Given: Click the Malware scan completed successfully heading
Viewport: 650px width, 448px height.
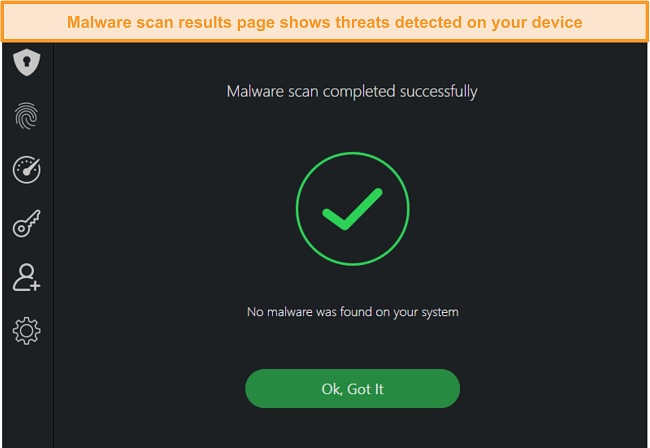Looking at the screenshot, I should 352,92.
